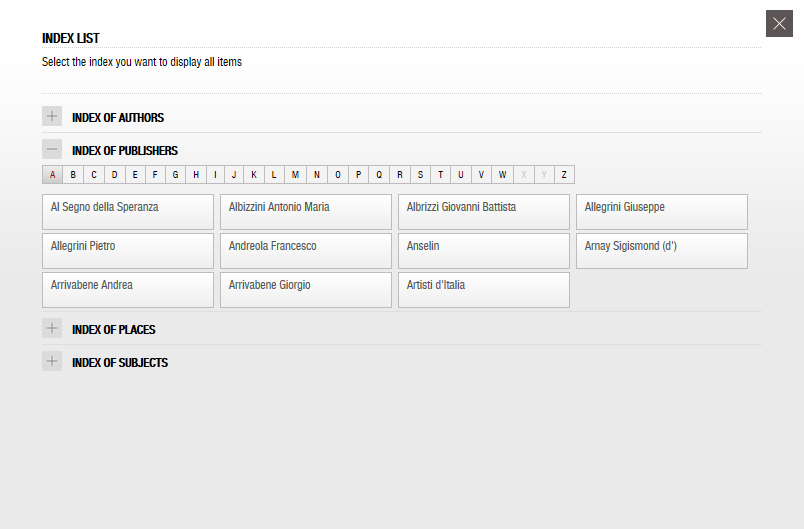Choose letter S in the publisher filter
The height and width of the screenshot is (529, 804).
click(x=420, y=175)
